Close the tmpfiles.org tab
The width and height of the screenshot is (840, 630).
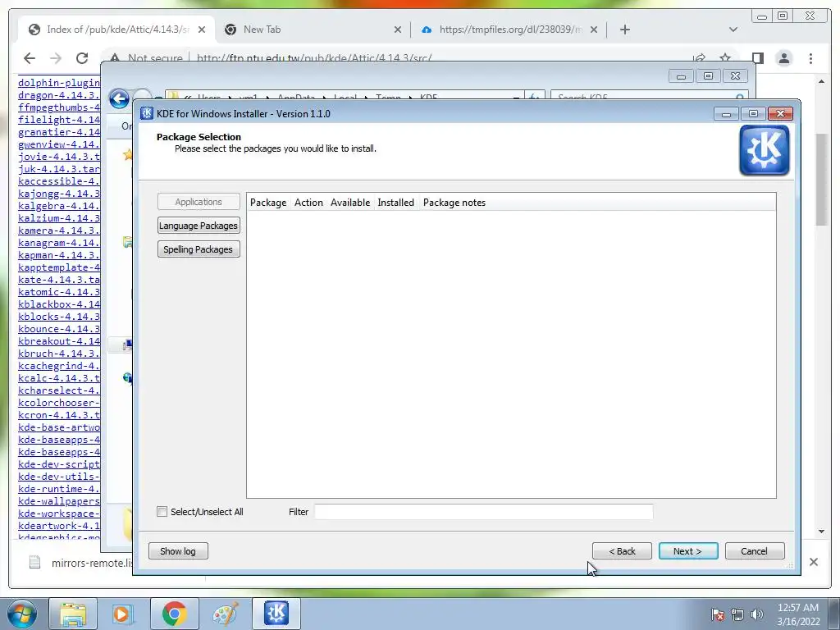point(594,30)
